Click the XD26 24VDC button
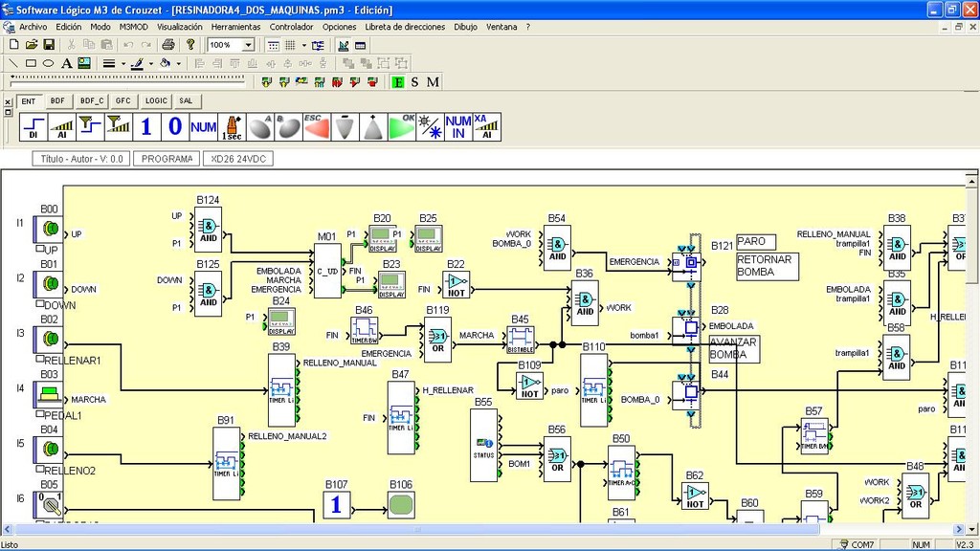Image resolution: width=980 pixels, height=551 pixels. [x=238, y=159]
